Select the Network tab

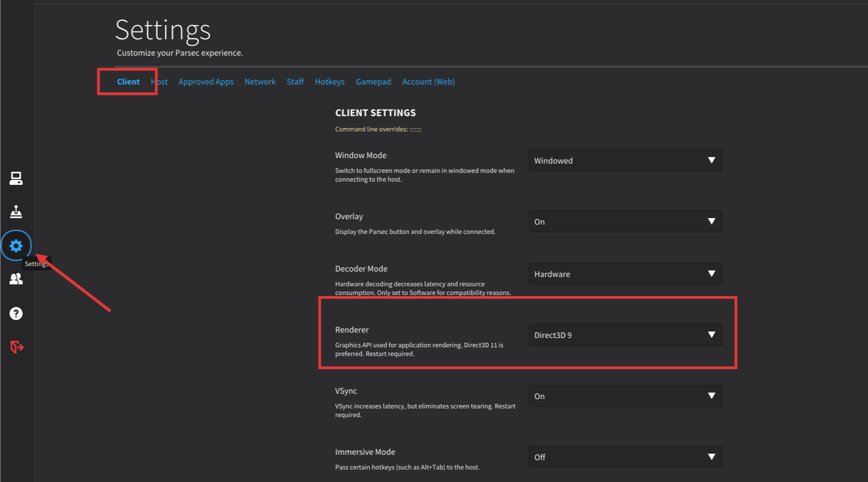click(260, 82)
